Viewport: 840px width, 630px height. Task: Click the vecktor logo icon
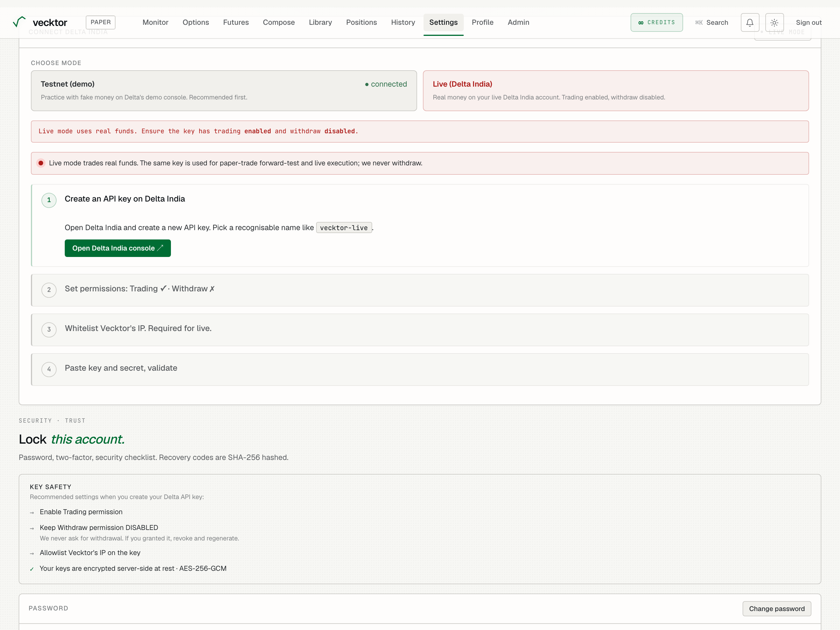pyautogui.click(x=19, y=22)
